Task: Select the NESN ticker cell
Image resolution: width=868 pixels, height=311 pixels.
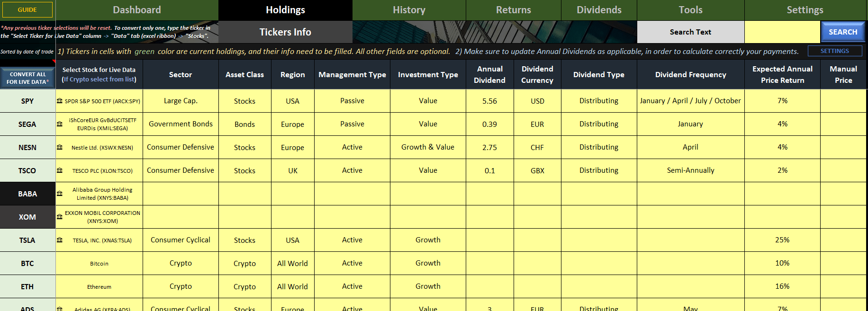Action: click(27, 147)
